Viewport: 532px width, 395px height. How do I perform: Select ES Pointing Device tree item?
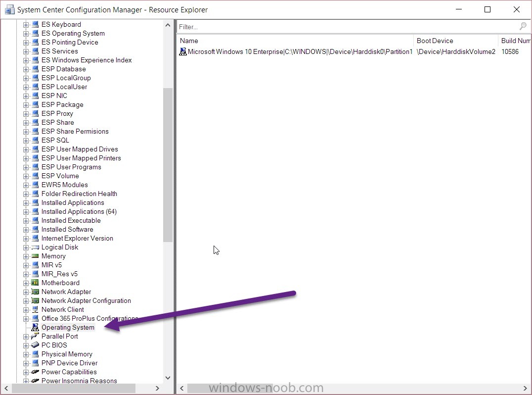[x=70, y=43]
